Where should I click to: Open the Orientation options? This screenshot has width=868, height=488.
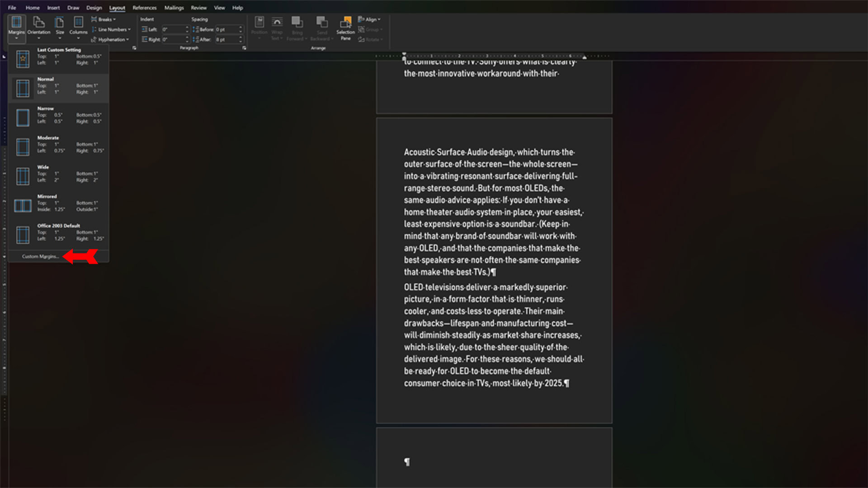[38, 26]
